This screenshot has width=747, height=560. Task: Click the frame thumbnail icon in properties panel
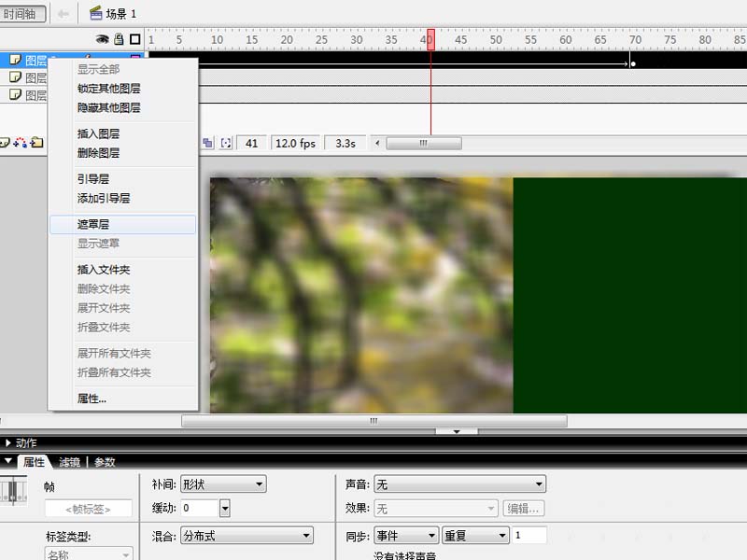13,490
